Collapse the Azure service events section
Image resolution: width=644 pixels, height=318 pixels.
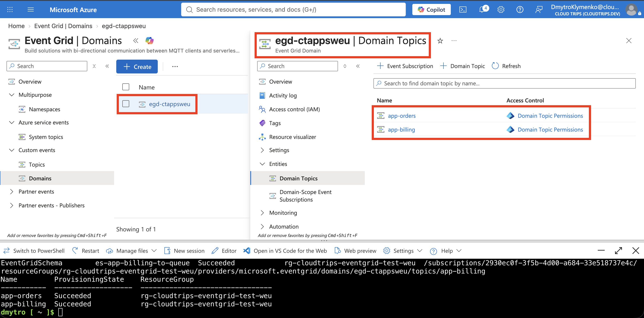click(x=11, y=122)
